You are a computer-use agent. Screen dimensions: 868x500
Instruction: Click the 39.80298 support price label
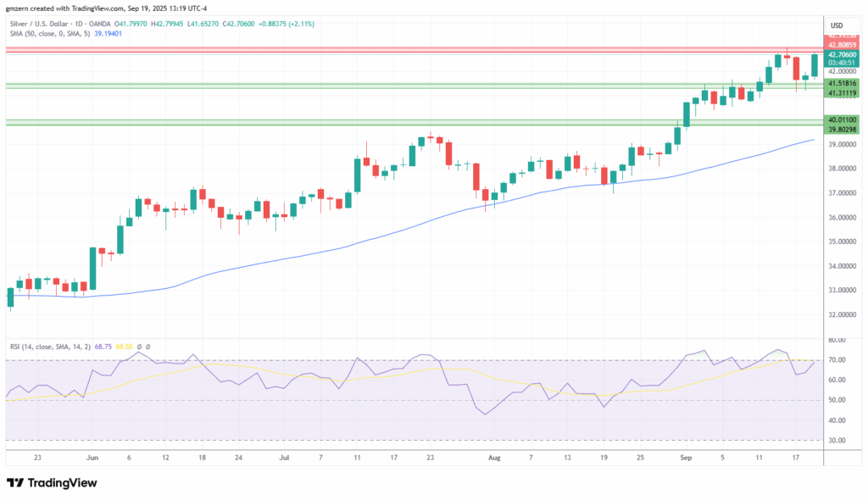842,129
